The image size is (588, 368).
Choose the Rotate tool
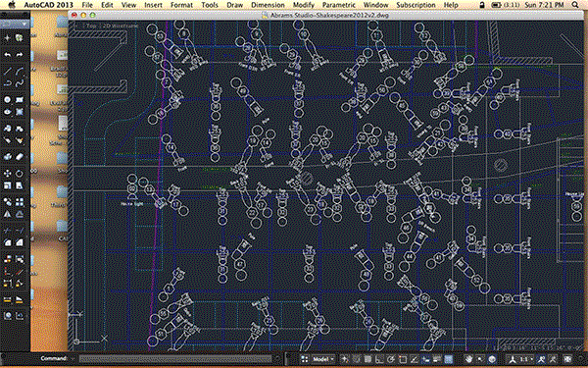(20, 173)
